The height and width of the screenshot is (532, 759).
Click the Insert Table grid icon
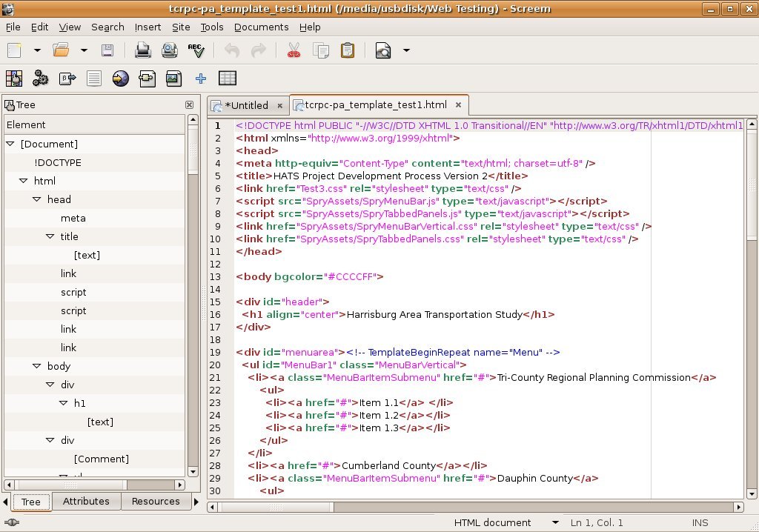228,78
